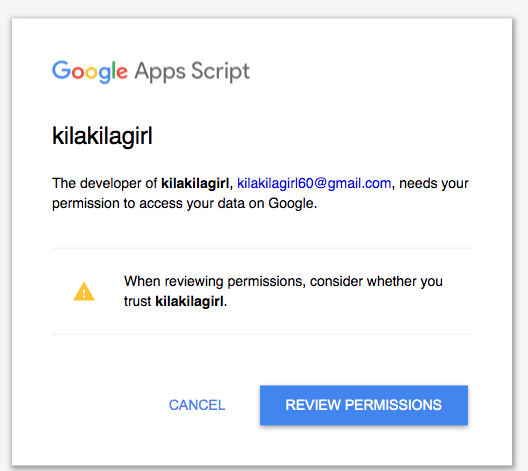Click the 'needs your' text after email
Image resolution: width=528 pixels, height=471 pixels.
434,183
